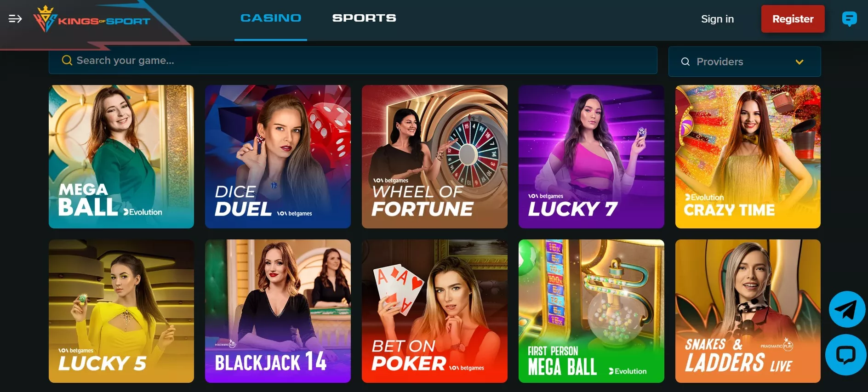The width and height of the screenshot is (868, 392).
Task: Open the live chat support bubble
Action: click(x=846, y=354)
